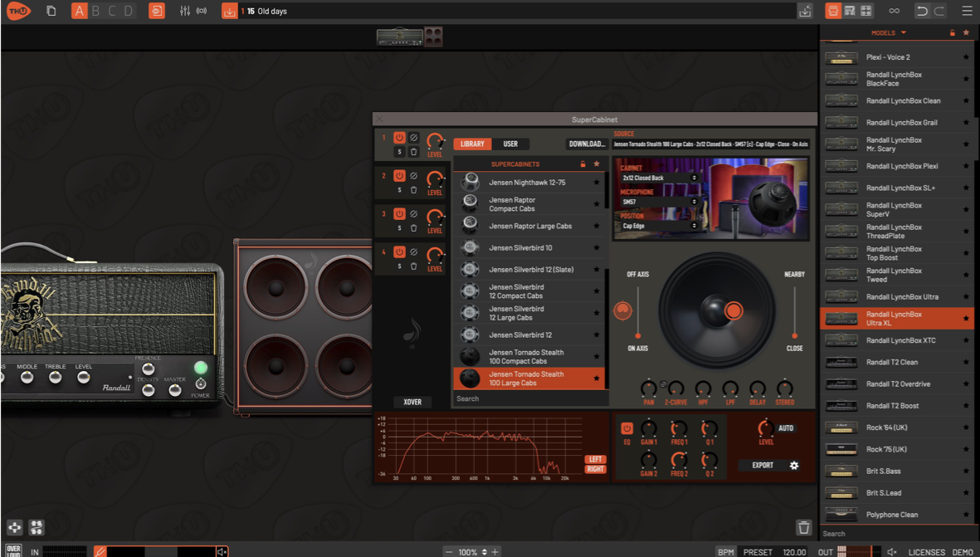Toggle power for SuperCabinet slot 3
The height and width of the screenshot is (557, 980).
[x=399, y=214]
